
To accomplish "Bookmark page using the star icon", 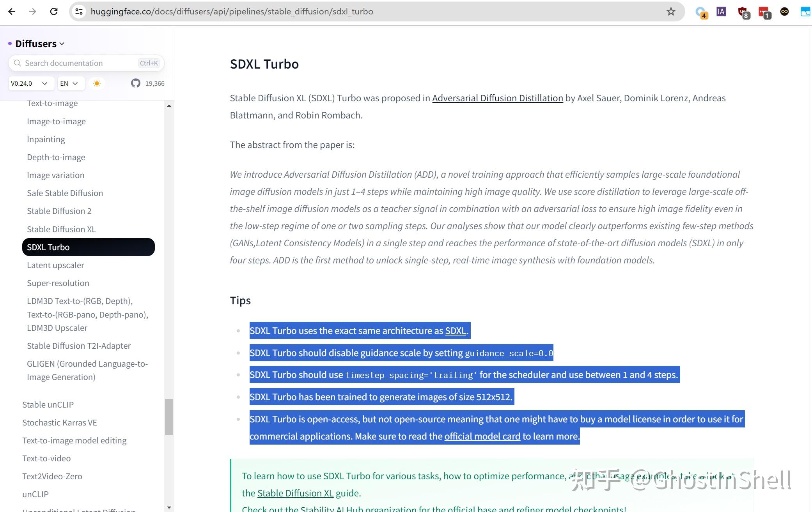I will tap(670, 11).
